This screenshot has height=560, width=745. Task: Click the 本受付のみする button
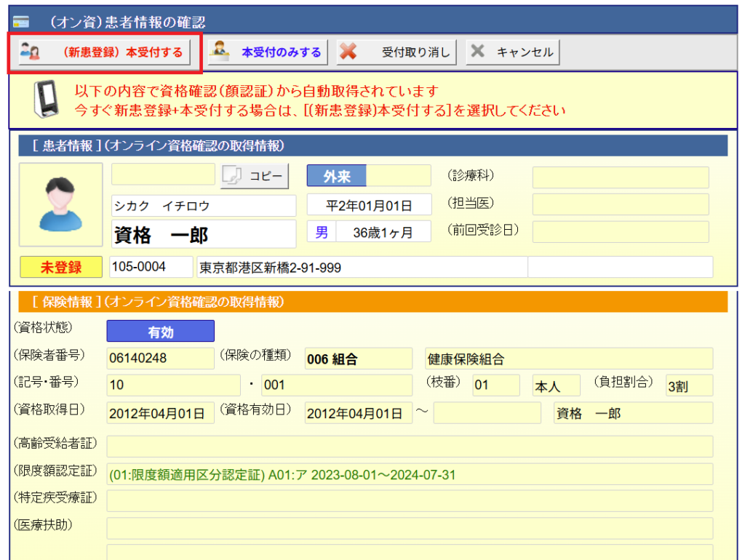267,52
